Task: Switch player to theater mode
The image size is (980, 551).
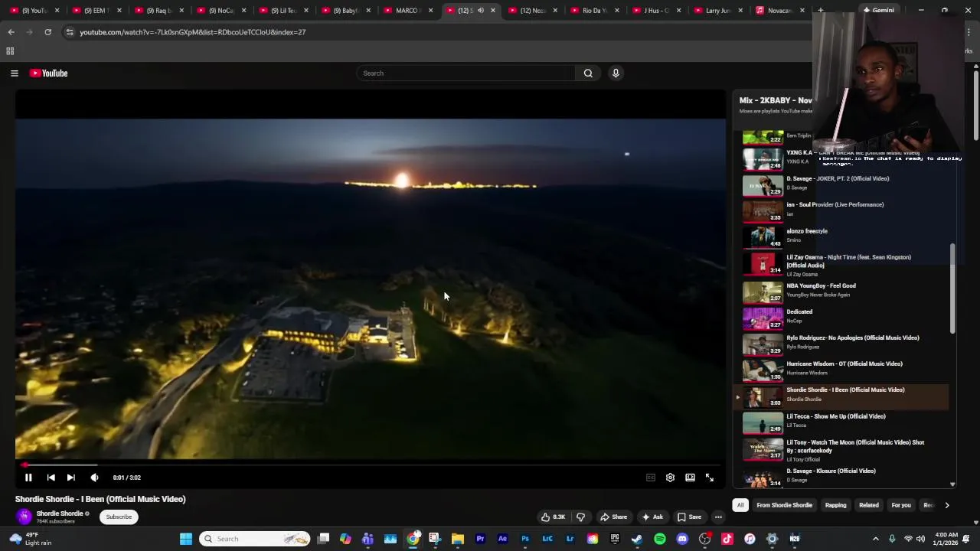Action: pyautogui.click(x=690, y=478)
